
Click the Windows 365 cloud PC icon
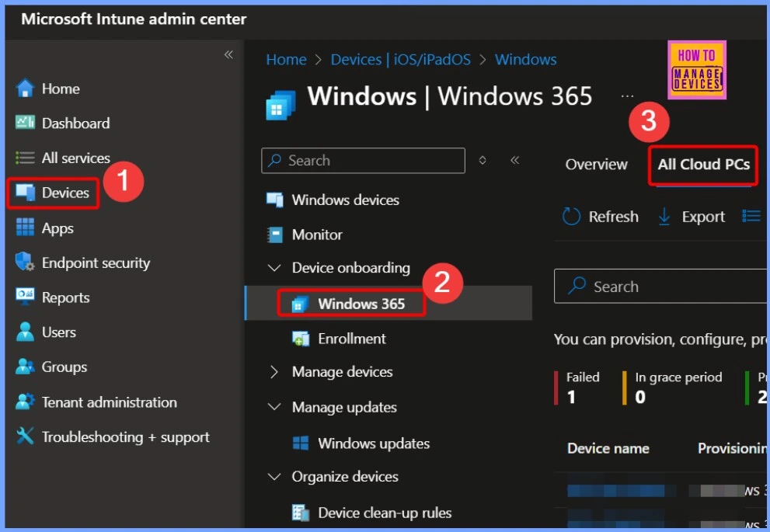[300, 304]
